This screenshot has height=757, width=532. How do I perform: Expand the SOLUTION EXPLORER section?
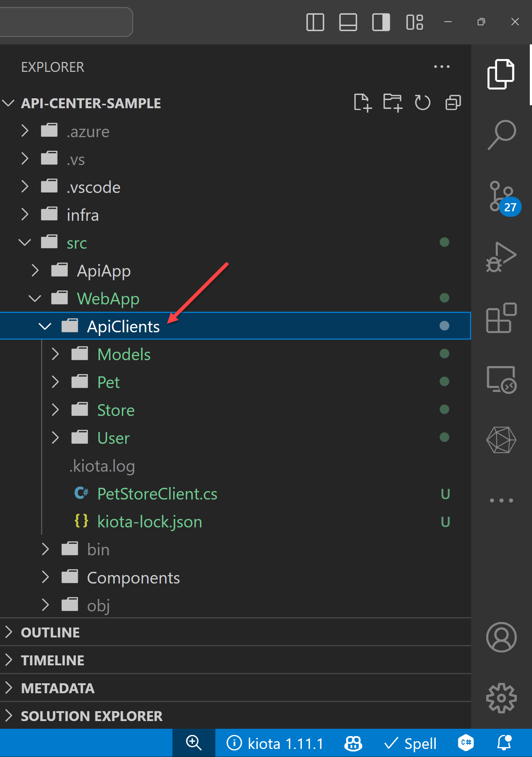point(236,716)
